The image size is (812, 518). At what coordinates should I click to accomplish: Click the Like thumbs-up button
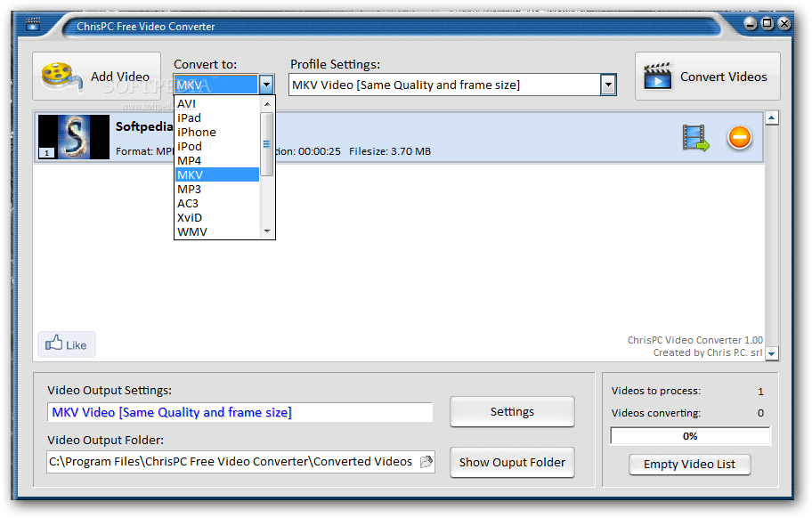(x=67, y=344)
